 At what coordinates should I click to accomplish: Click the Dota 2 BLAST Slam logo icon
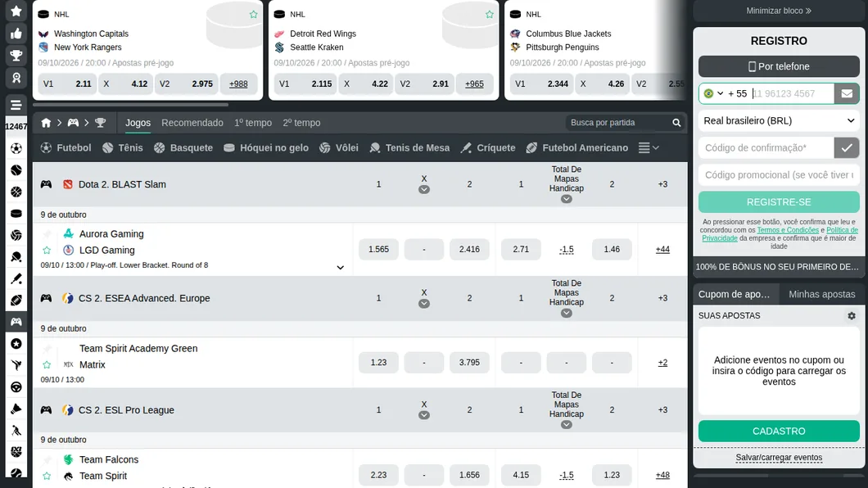[67, 184]
